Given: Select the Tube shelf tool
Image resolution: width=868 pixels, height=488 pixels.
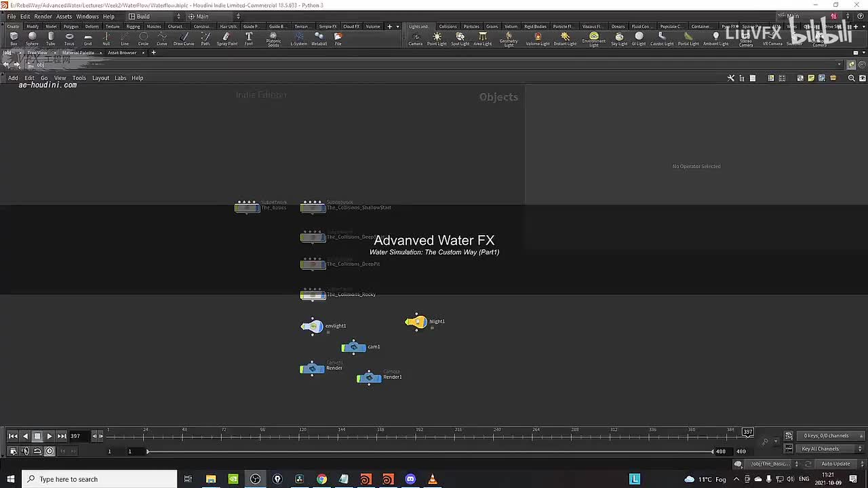Looking at the screenshot, I should click(51, 39).
